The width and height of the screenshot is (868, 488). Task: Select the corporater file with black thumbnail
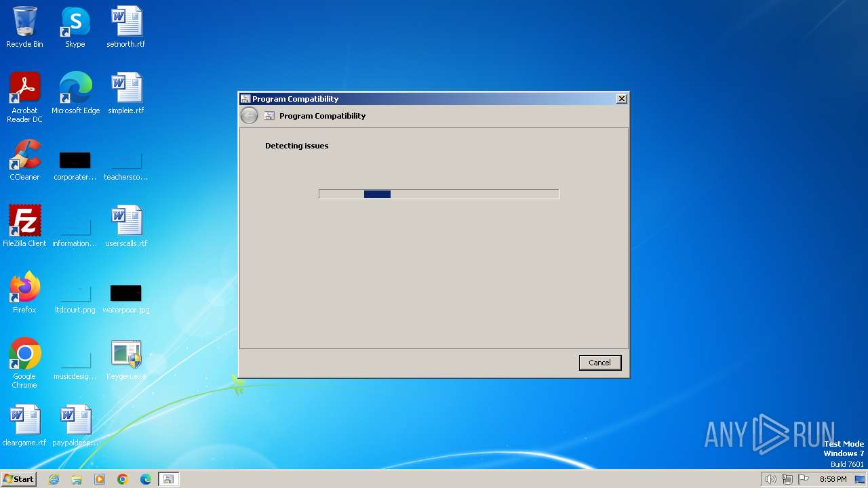(x=75, y=165)
